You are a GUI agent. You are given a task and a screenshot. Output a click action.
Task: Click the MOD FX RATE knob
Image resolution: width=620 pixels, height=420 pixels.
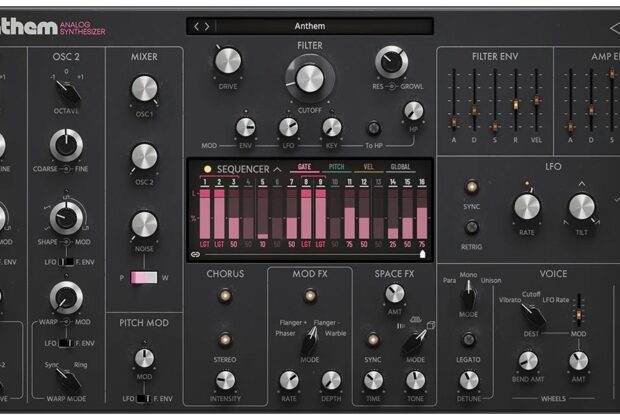pos(289,381)
